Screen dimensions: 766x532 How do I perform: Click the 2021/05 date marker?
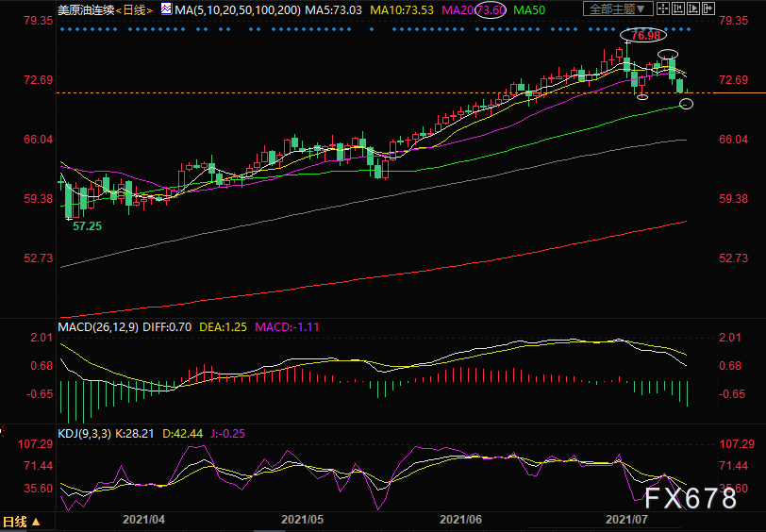pyautogui.click(x=303, y=520)
